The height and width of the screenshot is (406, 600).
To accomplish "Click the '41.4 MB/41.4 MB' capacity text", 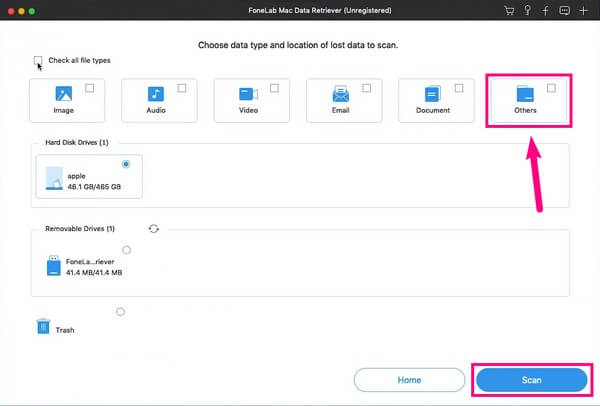I will click(x=94, y=272).
